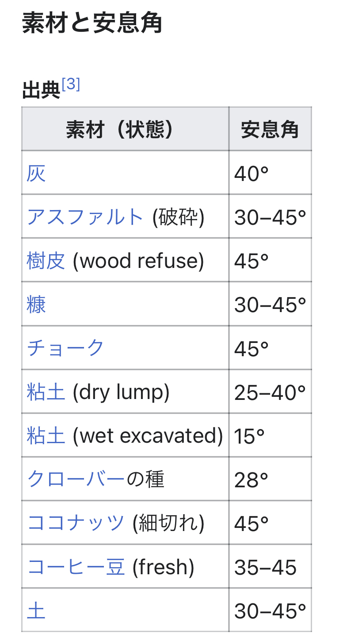Viewport: 343px width, 644px height.
Task: Click the 素材（状態） column header
Action: point(120,130)
